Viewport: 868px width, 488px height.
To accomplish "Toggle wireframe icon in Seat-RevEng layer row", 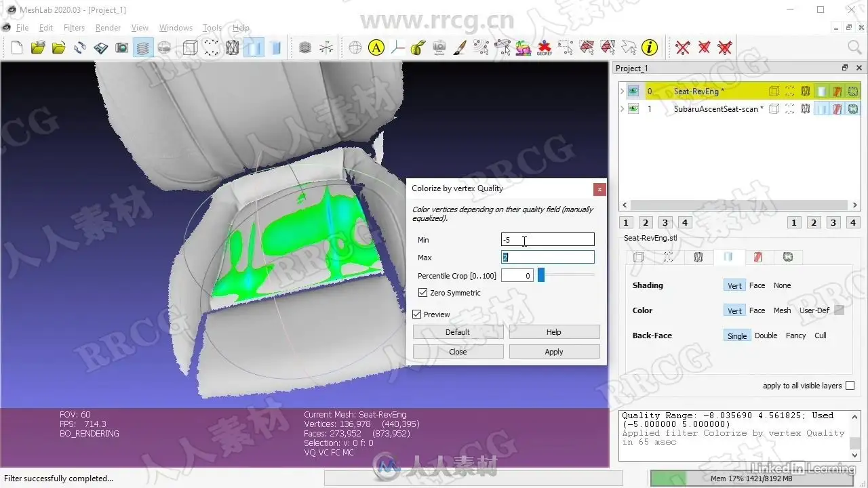I will pos(806,91).
